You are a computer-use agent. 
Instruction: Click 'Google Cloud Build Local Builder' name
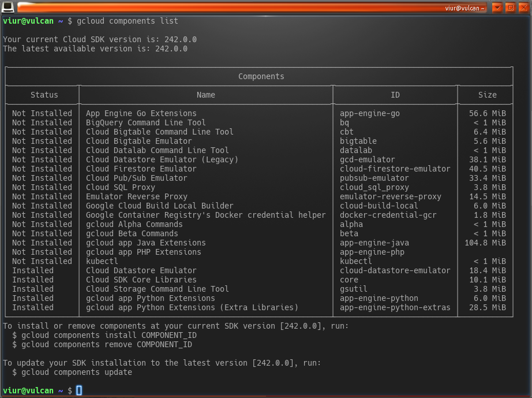[x=160, y=206]
